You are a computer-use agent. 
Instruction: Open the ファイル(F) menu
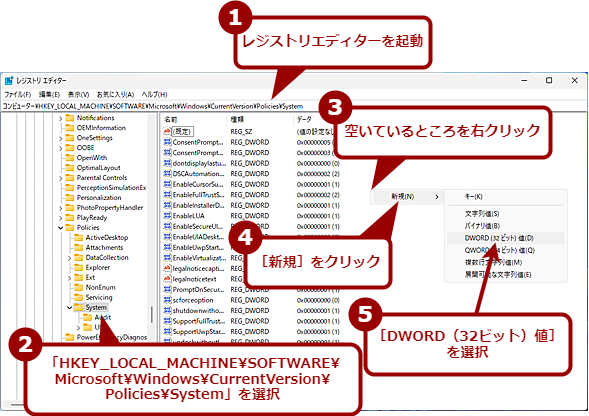point(17,94)
